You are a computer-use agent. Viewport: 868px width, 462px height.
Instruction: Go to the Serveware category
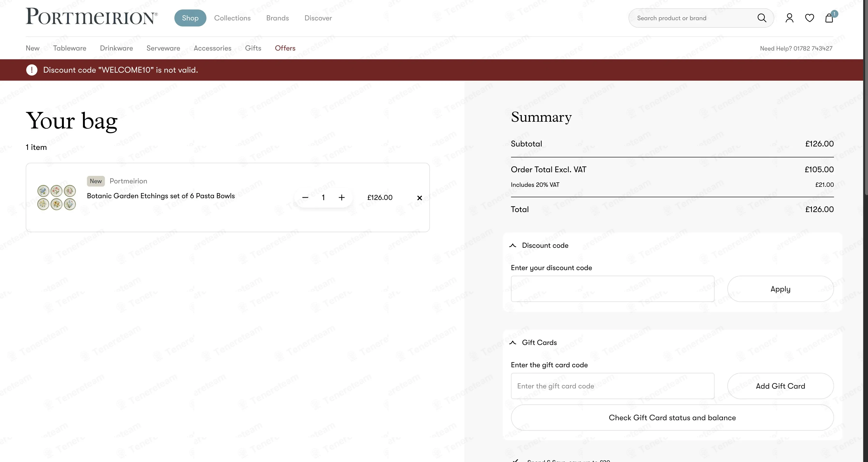[163, 48]
